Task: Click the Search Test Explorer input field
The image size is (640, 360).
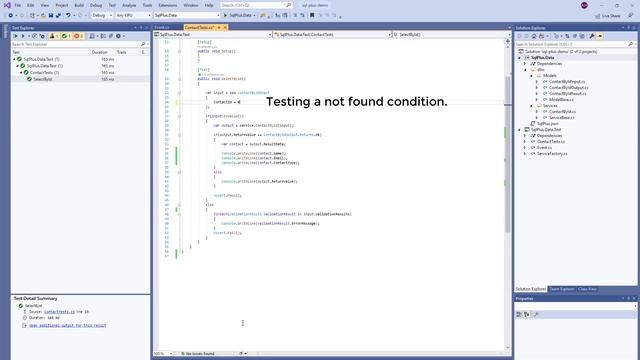Action: (x=76, y=44)
